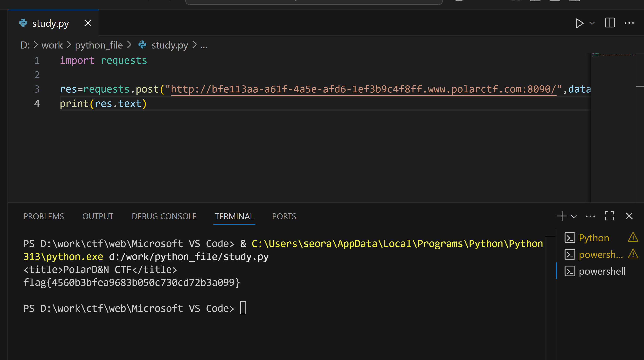Open terminal launch profile dropdown
The image size is (644, 360).
[574, 216]
